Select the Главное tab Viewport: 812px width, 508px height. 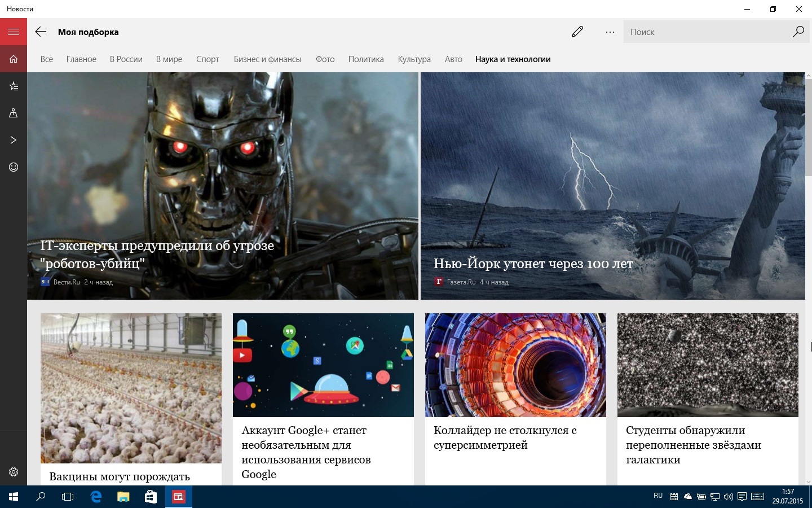coord(81,59)
